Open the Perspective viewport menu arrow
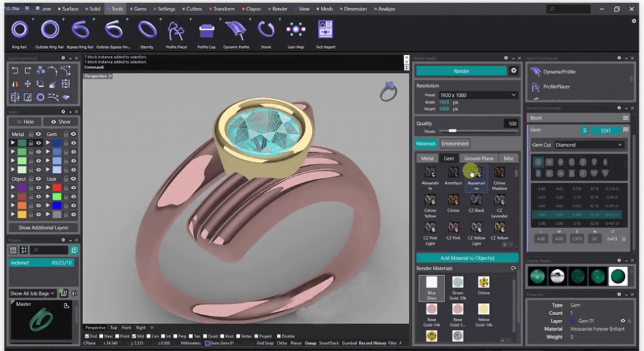The image size is (644, 351). (111, 76)
